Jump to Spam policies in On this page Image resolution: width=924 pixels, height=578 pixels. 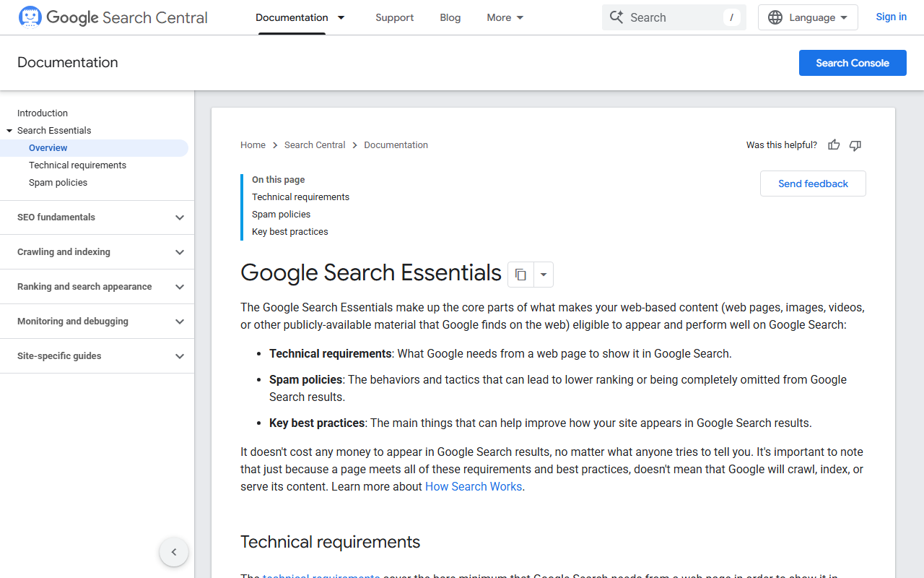coord(281,215)
